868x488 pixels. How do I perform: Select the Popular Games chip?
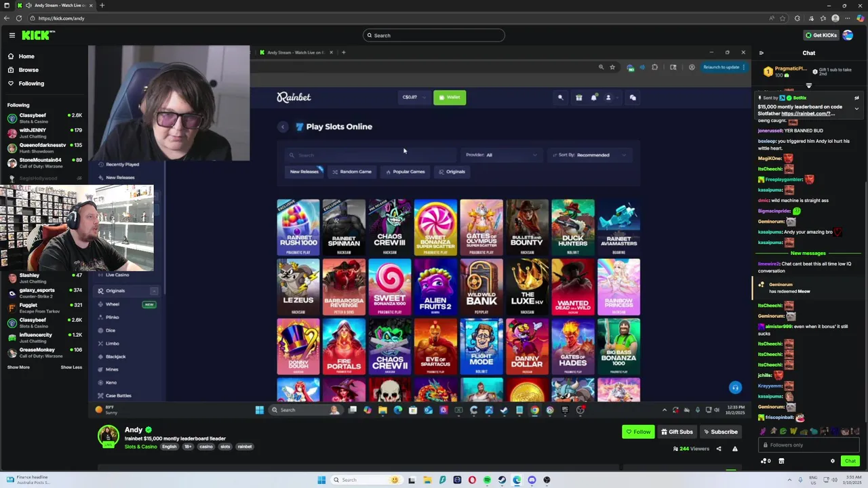pyautogui.click(x=406, y=171)
